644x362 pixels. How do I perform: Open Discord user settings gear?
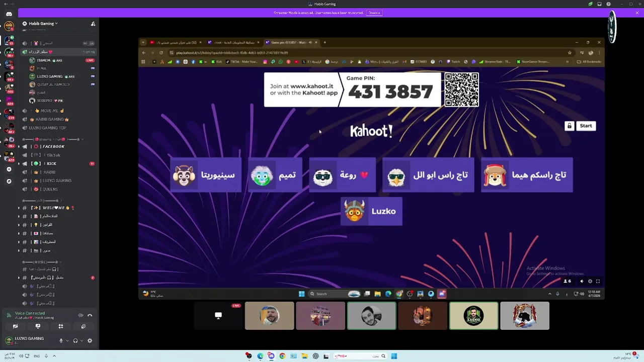click(90, 340)
